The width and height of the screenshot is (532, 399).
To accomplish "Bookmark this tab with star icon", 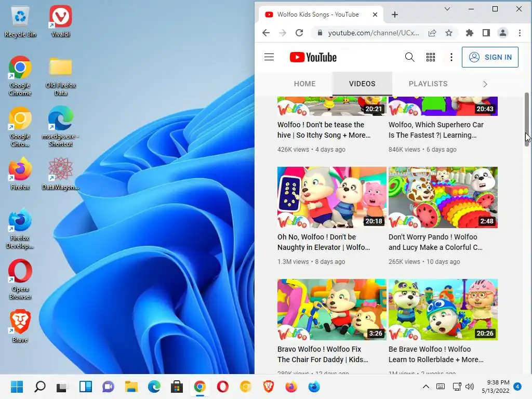I will point(449,33).
